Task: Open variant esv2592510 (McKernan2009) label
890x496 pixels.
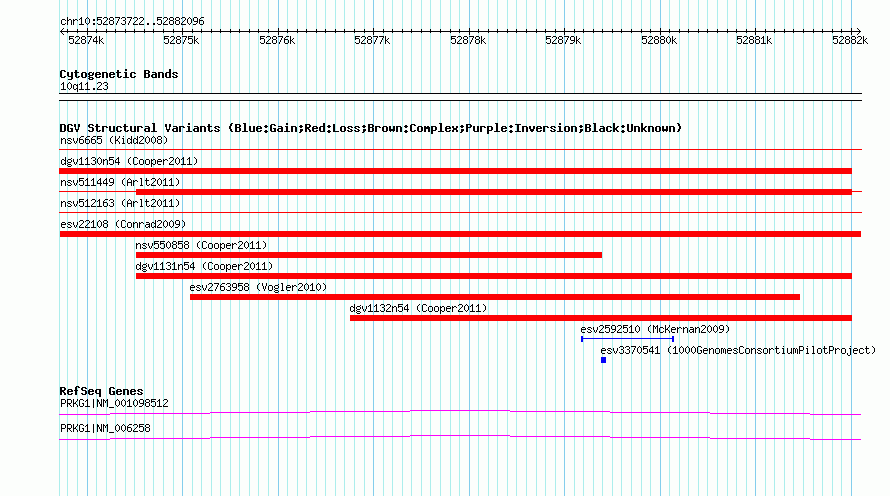Action: tap(655, 329)
